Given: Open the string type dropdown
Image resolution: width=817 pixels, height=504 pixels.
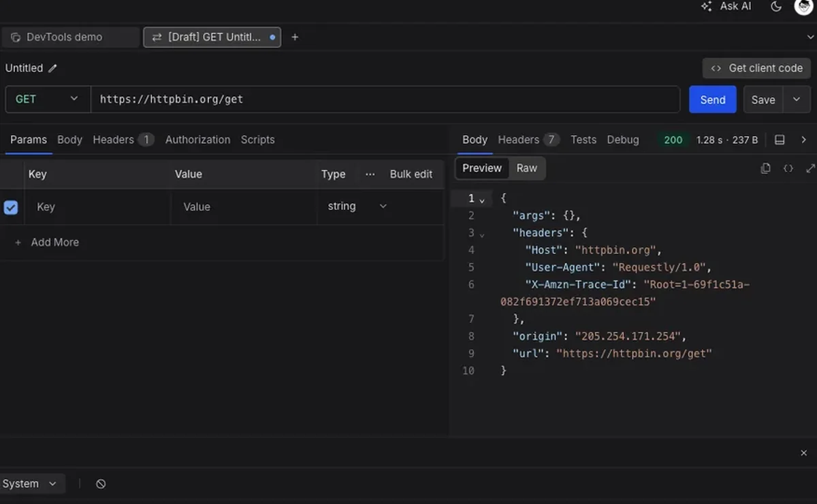Looking at the screenshot, I should (357, 206).
